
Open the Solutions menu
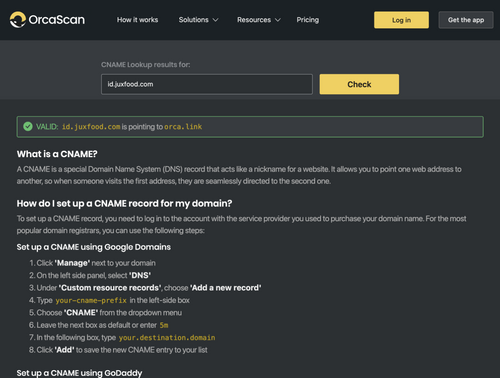[x=198, y=20]
